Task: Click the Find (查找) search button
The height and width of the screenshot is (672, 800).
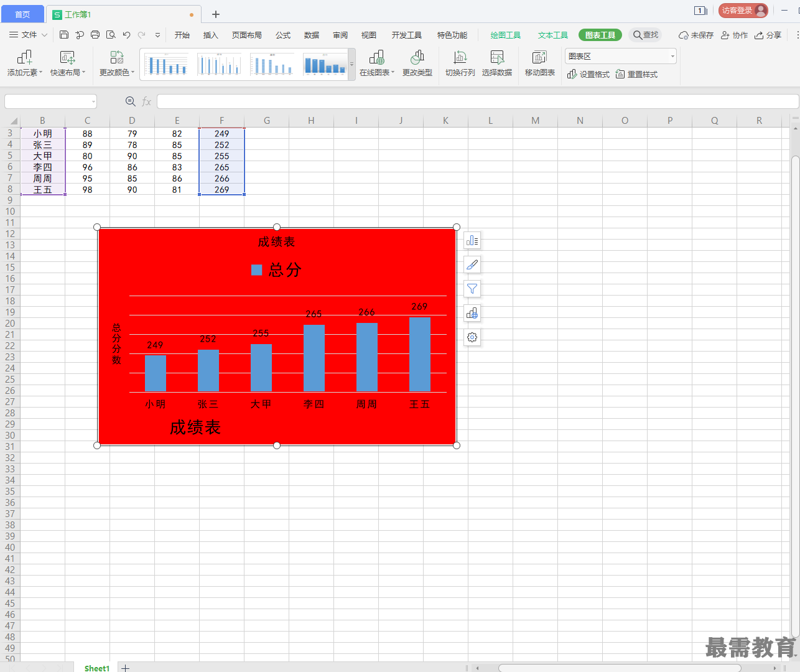Action: point(645,35)
